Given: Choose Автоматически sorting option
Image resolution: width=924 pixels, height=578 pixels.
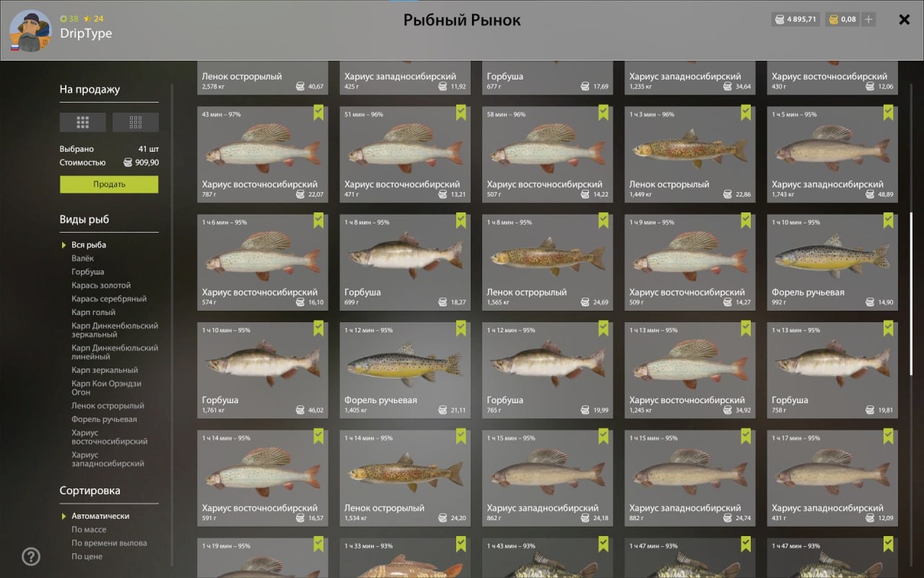Looking at the screenshot, I should click(x=100, y=516).
